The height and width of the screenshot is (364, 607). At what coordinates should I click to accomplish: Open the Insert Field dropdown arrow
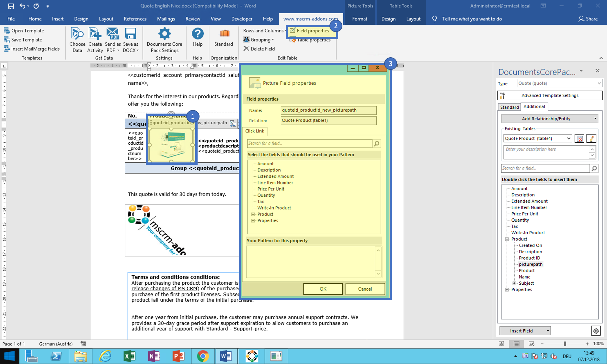548,331
